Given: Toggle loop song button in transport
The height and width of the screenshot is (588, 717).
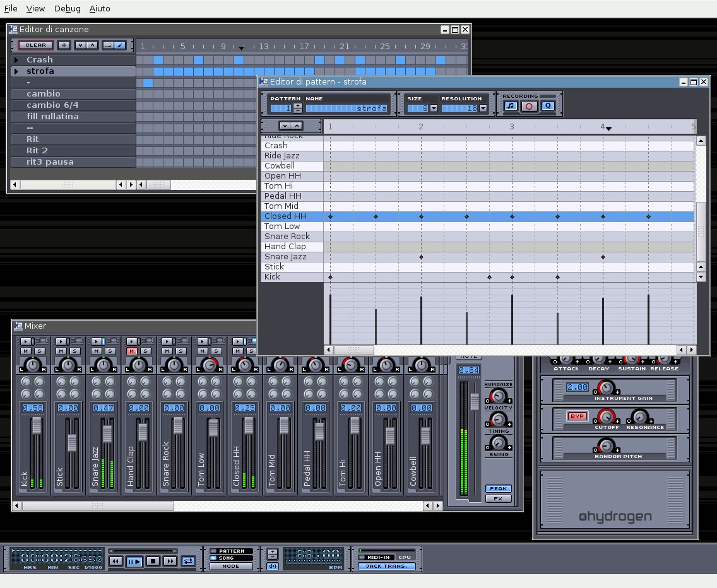Looking at the screenshot, I should pos(188,561).
